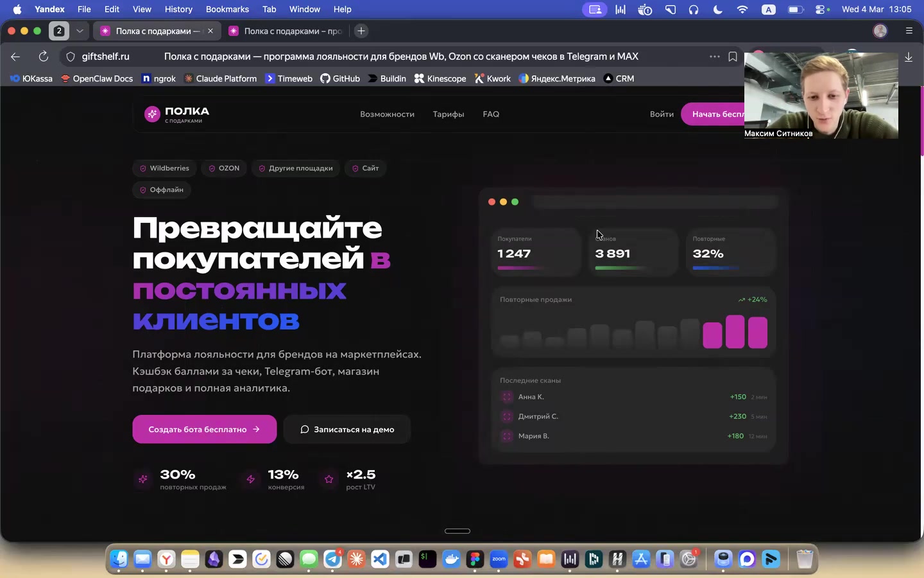Open the address bar more options menu
This screenshot has width=924, height=578.
tap(714, 57)
